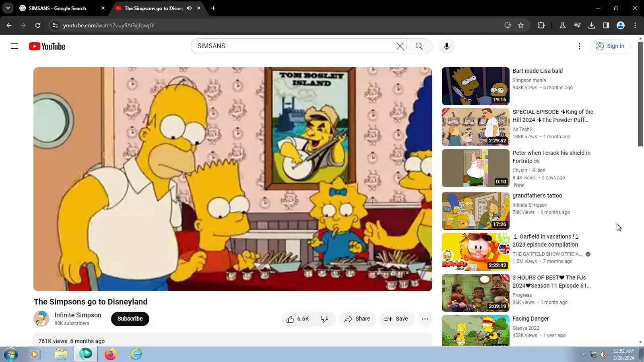
Task: Expand the tab search dropdown arrow
Action: point(8,8)
